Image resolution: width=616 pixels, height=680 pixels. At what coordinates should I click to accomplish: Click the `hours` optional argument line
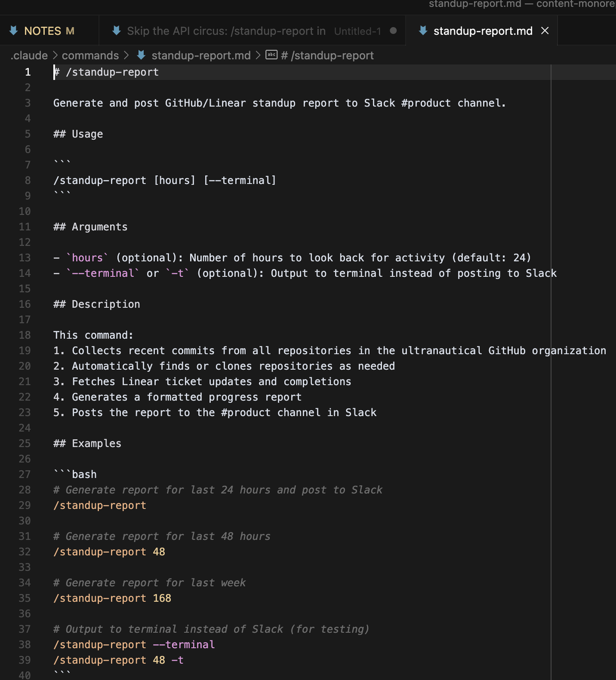(x=292, y=258)
